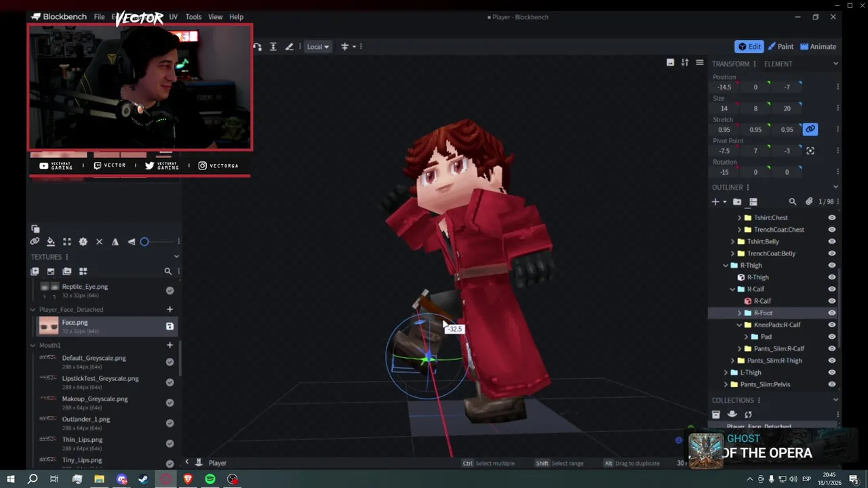This screenshot has height=488, width=868.
Task: Toggle visibility of TrenchCoat:Chest
Action: [832, 230]
